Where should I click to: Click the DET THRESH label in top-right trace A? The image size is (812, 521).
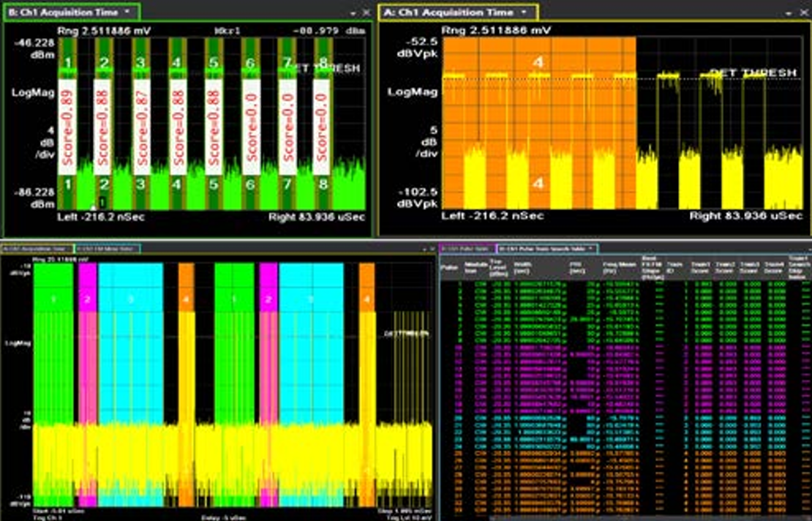[x=753, y=73]
